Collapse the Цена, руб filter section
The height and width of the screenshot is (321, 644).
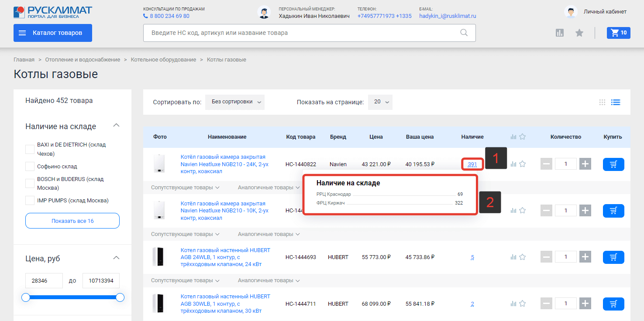coord(116,258)
